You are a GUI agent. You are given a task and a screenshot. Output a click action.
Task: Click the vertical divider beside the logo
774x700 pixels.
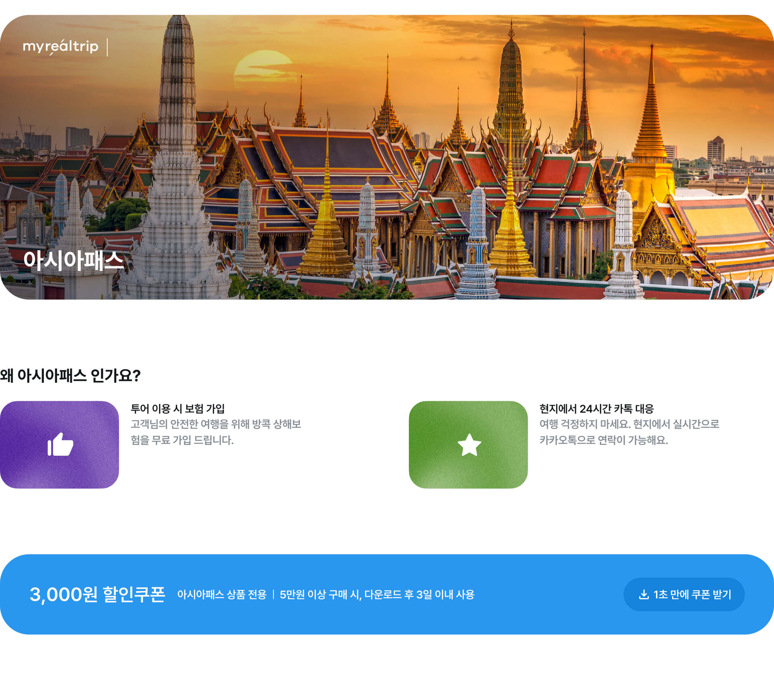coord(107,47)
